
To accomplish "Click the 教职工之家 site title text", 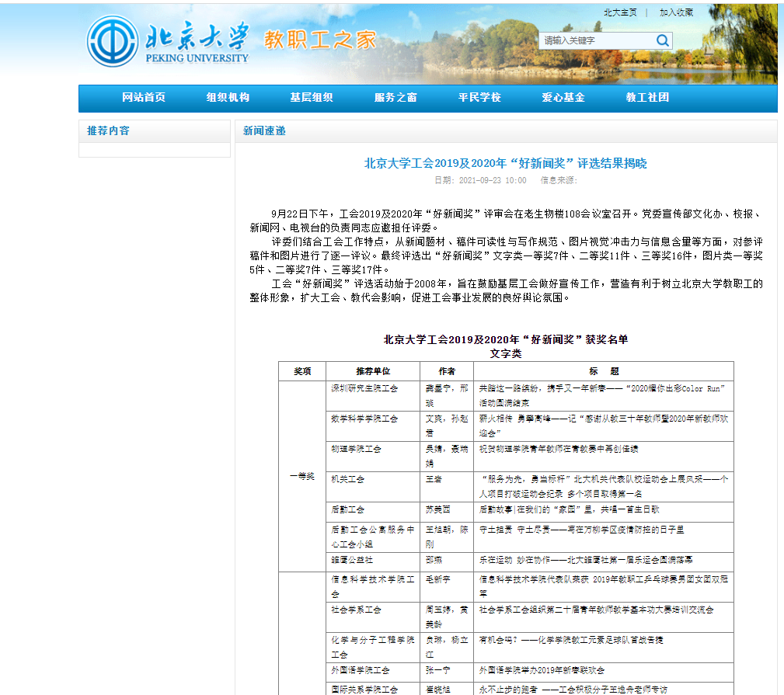I will [x=320, y=40].
